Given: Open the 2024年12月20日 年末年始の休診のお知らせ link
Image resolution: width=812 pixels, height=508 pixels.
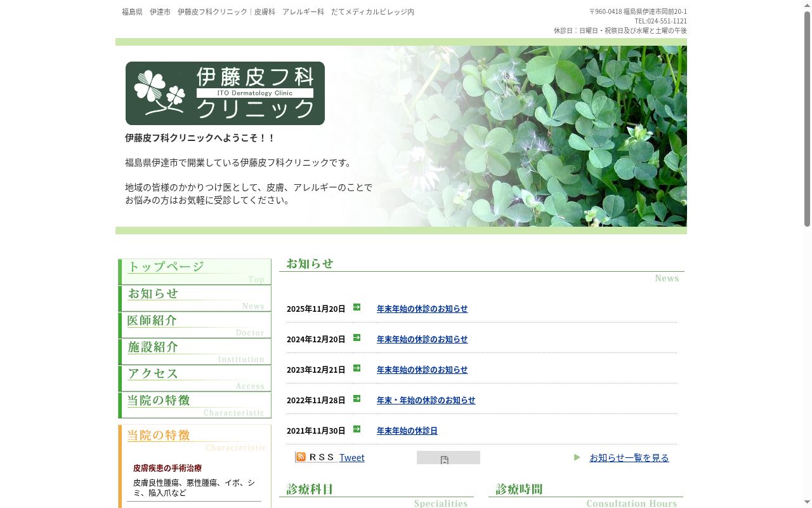Looking at the screenshot, I should (x=422, y=339).
